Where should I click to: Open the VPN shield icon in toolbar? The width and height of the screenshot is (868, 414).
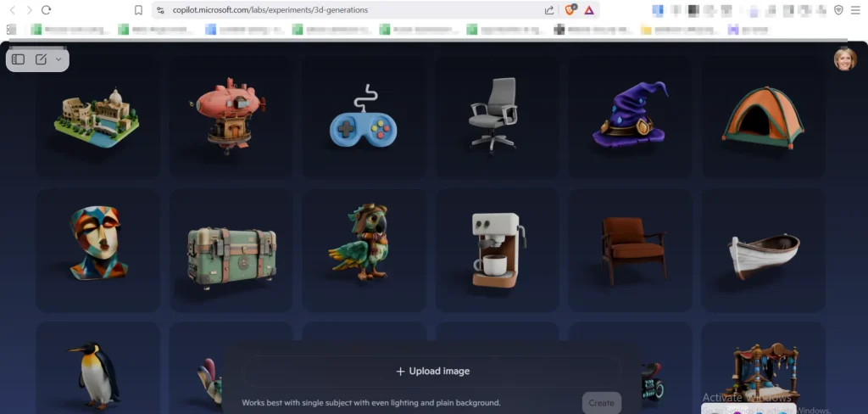click(838, 10)
